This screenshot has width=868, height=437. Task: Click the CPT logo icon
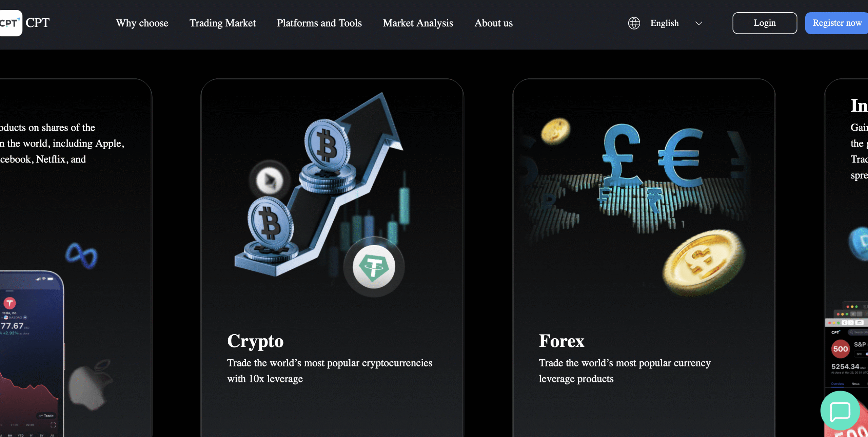tap(11, 23)
